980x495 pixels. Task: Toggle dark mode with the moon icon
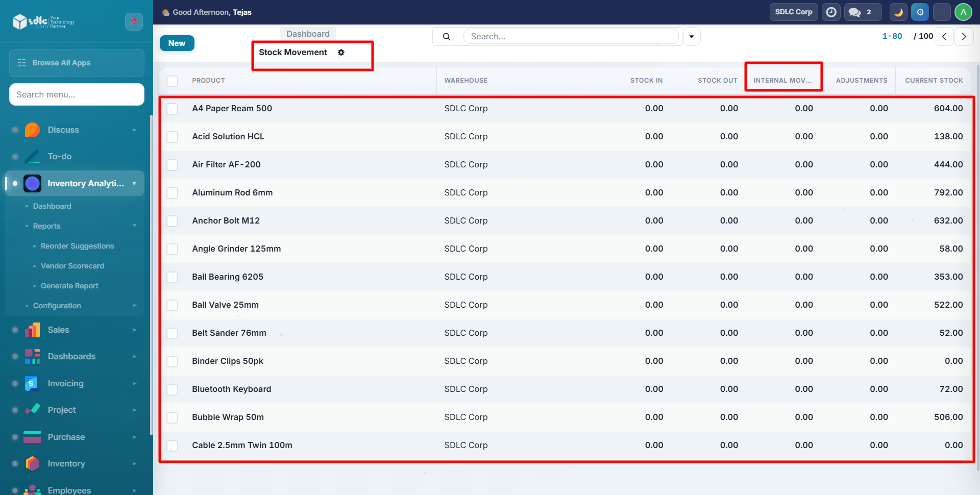898,12
